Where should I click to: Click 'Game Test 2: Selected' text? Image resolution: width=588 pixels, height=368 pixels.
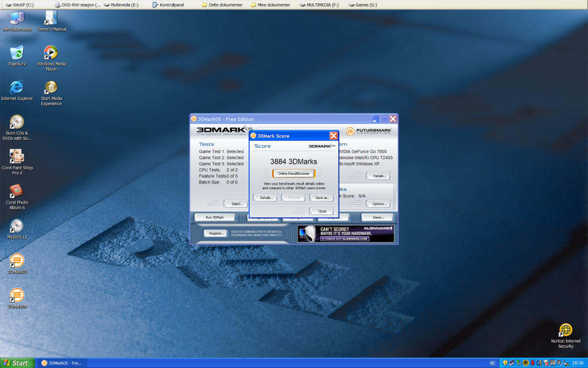221,158
